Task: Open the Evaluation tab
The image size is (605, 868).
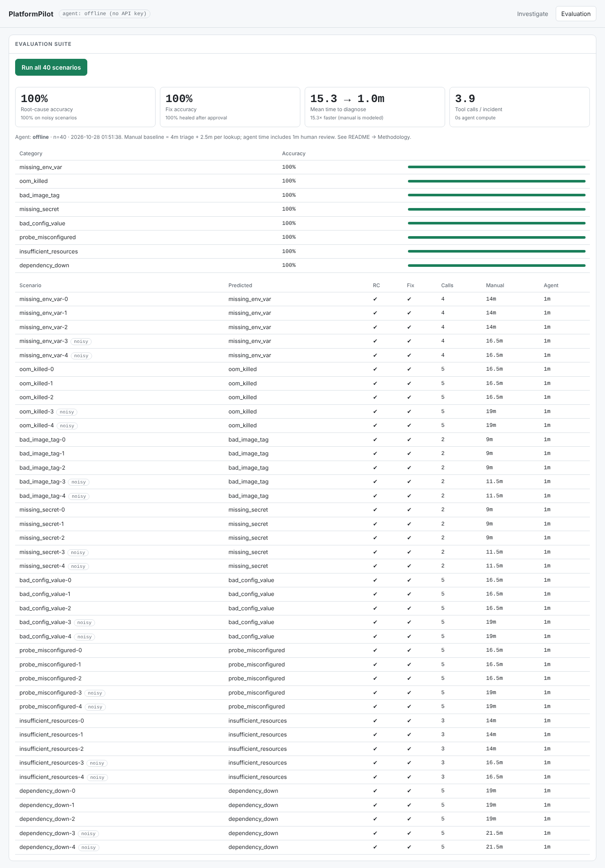Action: coord(576,14)
